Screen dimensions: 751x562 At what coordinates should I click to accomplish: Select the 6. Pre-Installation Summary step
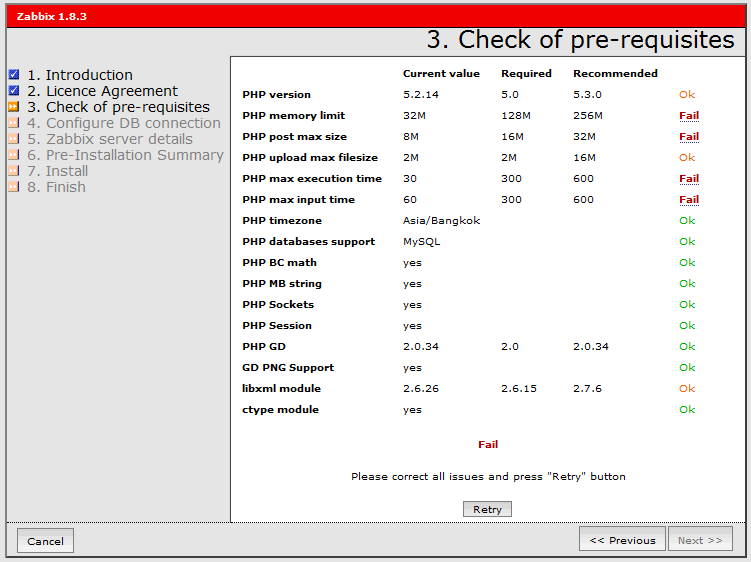click(x=125, y=155)
